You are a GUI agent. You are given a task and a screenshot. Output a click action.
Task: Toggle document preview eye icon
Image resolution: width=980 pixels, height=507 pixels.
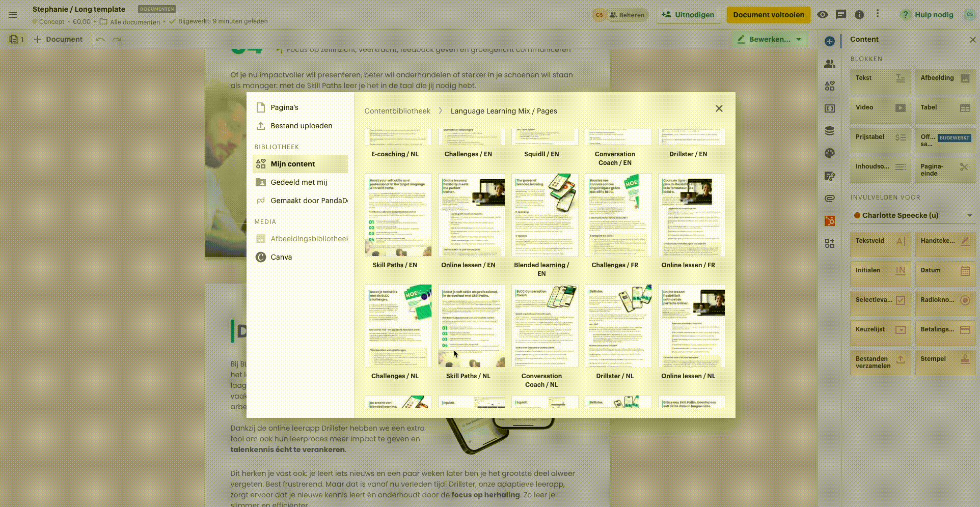point(823,15)
